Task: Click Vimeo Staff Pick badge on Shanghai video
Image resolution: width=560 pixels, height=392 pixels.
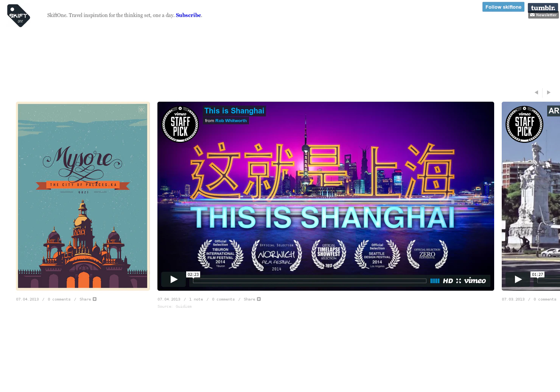Action: [180, 124]
